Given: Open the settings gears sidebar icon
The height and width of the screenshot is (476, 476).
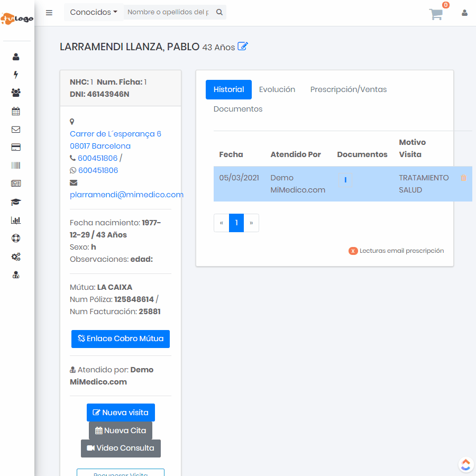Looking at the screenshot, I should pos(16,257).
